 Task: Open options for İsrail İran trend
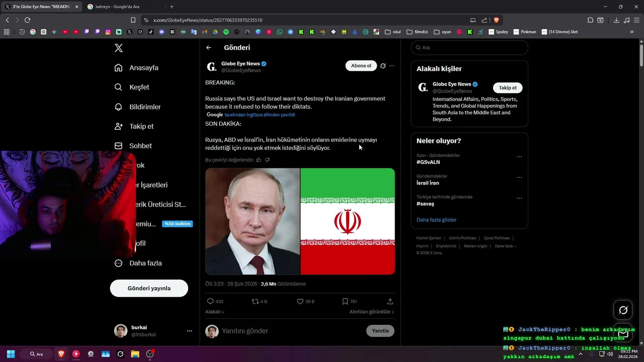519,177
